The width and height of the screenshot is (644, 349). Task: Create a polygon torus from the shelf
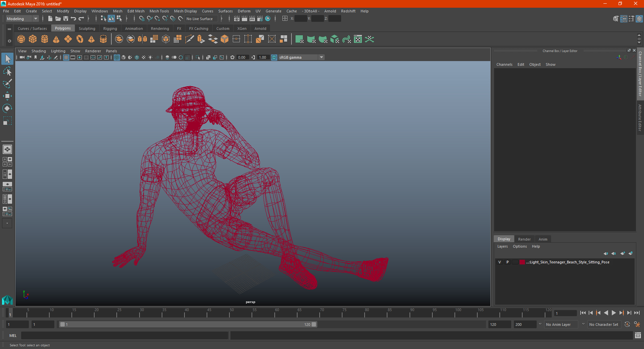click(80, 39)
